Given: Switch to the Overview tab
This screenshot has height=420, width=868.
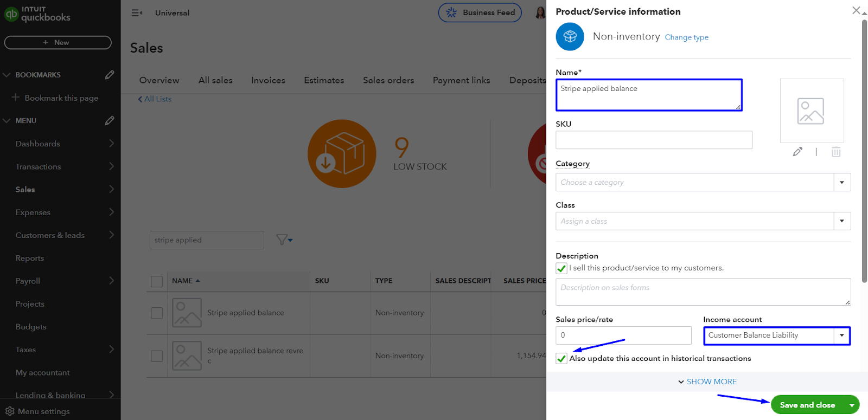Looking at the screenshot, I should tap(159, 80).
